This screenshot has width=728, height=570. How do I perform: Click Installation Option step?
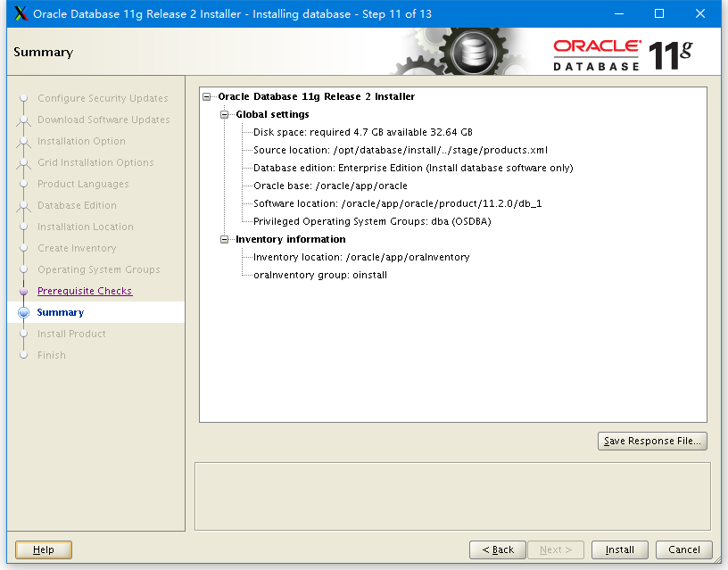click(81, 141)
